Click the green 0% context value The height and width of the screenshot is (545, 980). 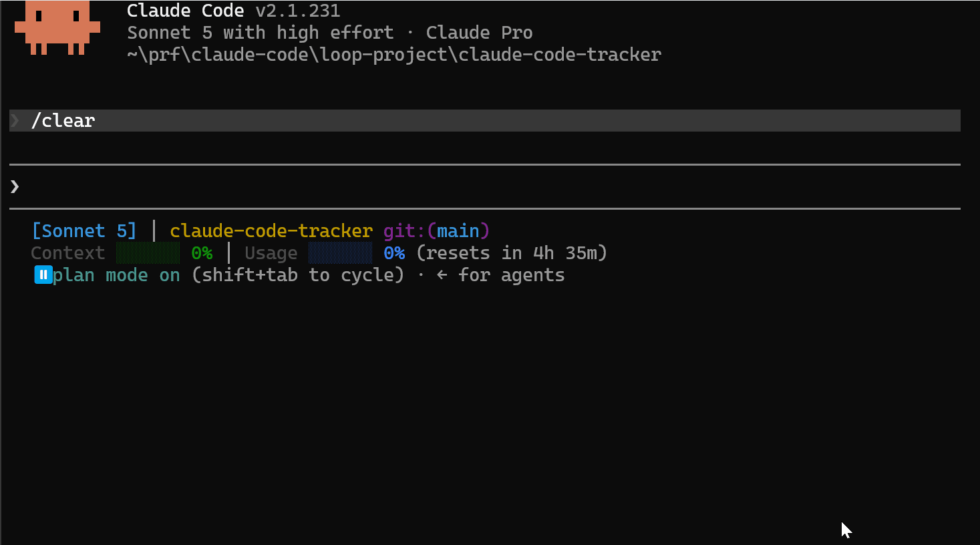coord(202,253)
